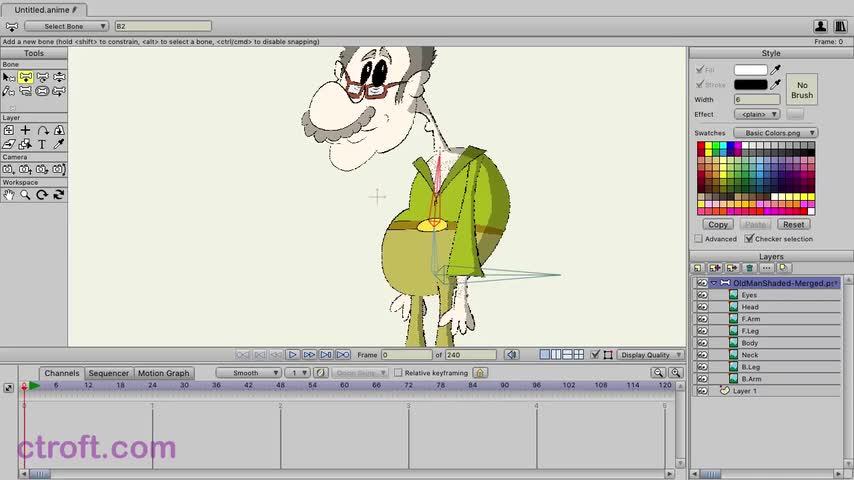This screenshot has width=854, height=480.
Task: Switch to the Sequencer tab
Action: pyautogui.click(x=108, y=373)
